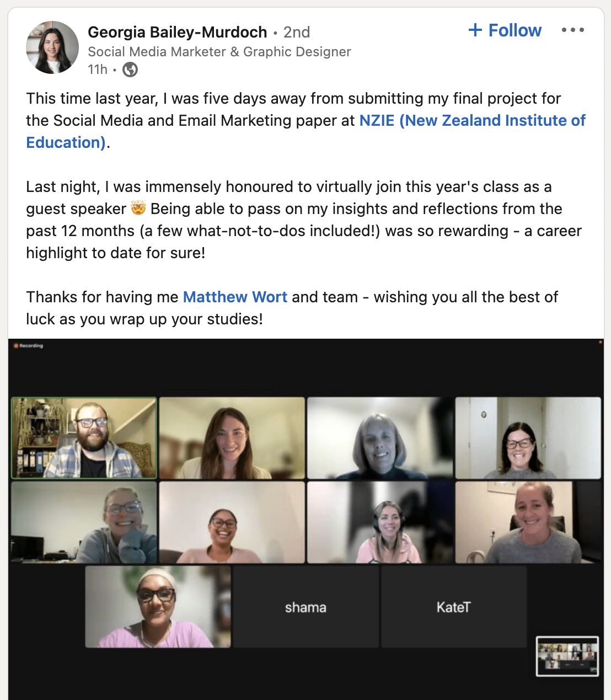
Task: Open the Zoom class screenshot image
Action: click(306, 519)
